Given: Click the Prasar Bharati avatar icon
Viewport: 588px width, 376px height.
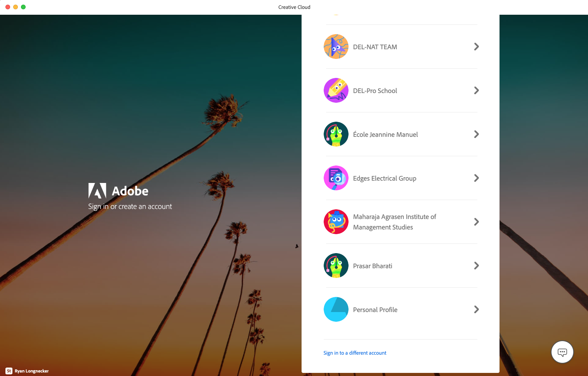Looking at the screenshot, I should (336, 266).
